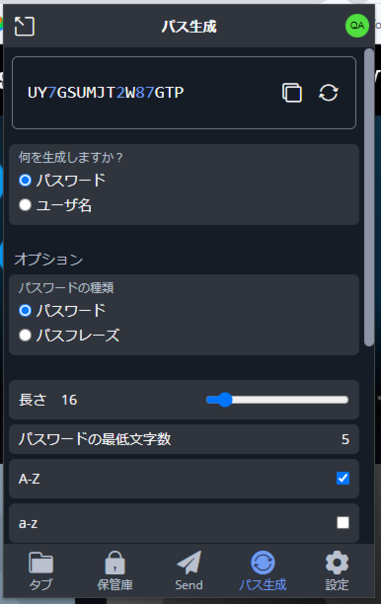This screenshot has height=604, width=381.
Task: Click the 長さ number 16 field
Action: [x=69, y=400]
